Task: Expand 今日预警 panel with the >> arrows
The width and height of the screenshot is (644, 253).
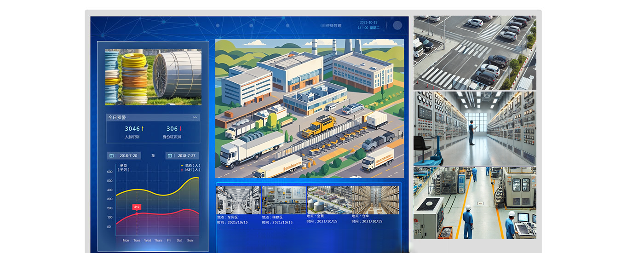Action: [195, 117]
